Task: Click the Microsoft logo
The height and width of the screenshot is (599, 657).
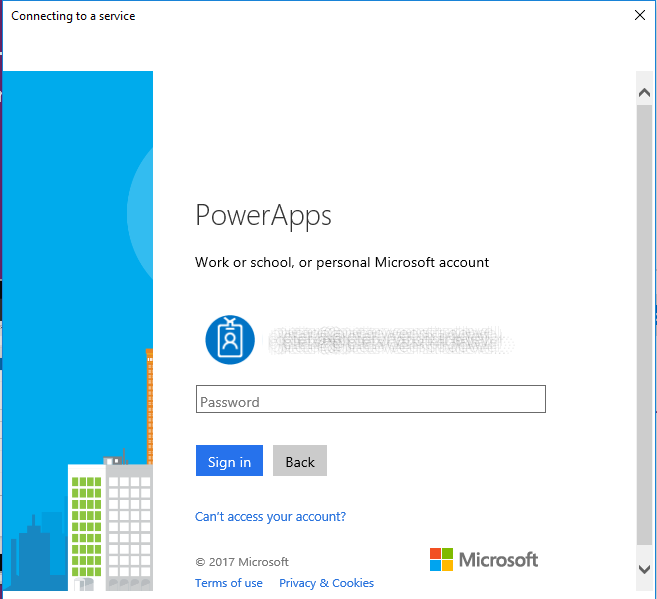Action: (484, 560)
